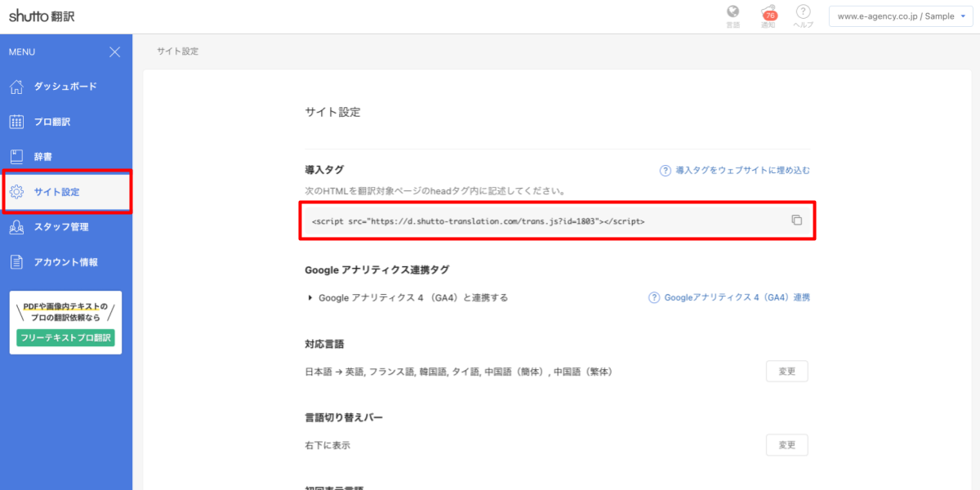Click the Google アナリティクス連携タグ heading
Viewport: 980px width, 490px height.
377,269
